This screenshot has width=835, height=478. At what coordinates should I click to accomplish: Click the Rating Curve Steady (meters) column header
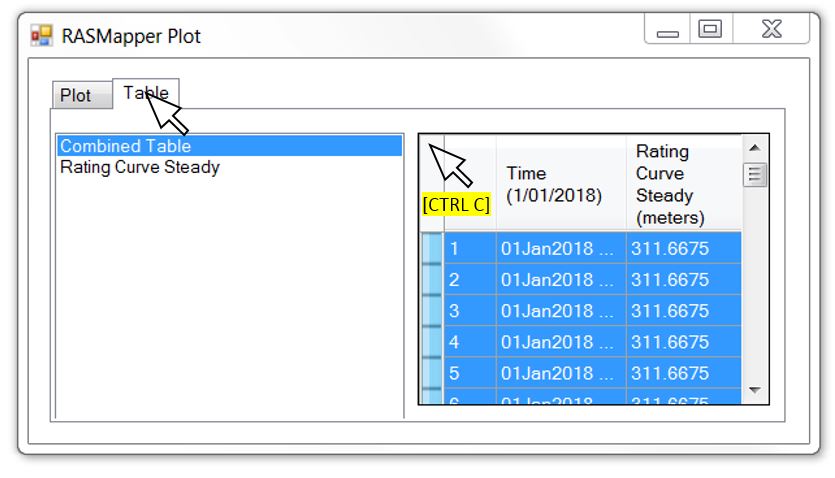684,184
